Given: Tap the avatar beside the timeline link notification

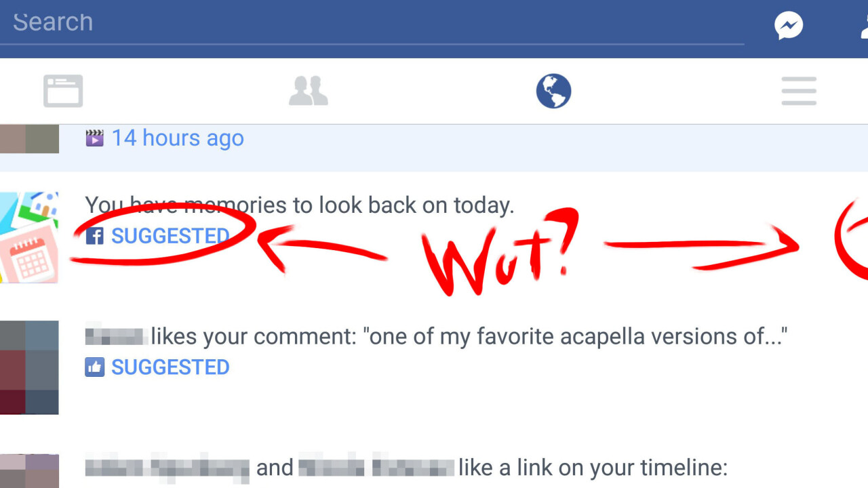Looking at the screenshot, I should click(x=29, y=471).
